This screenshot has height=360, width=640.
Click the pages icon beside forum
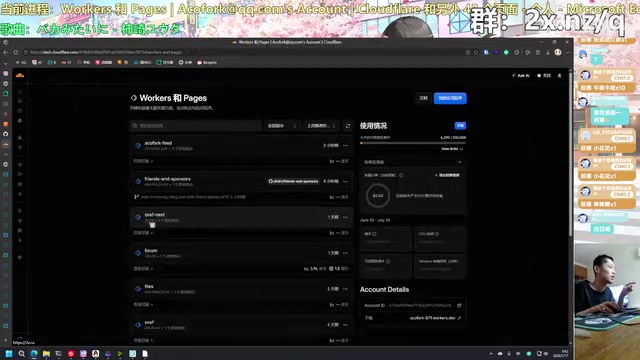click(x=138, y=253)
